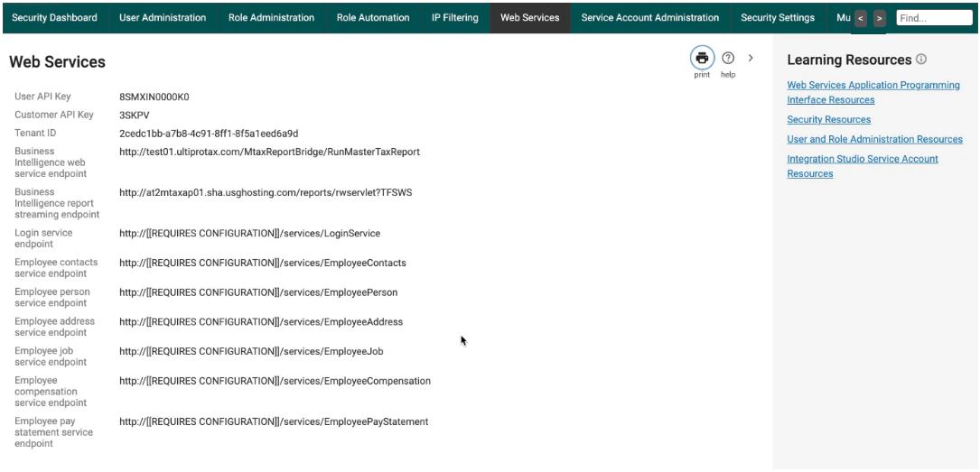This screenshot has width=980, height=472.
Task: Click the Learning Resources heading
Action: click(x=849, y=60)
